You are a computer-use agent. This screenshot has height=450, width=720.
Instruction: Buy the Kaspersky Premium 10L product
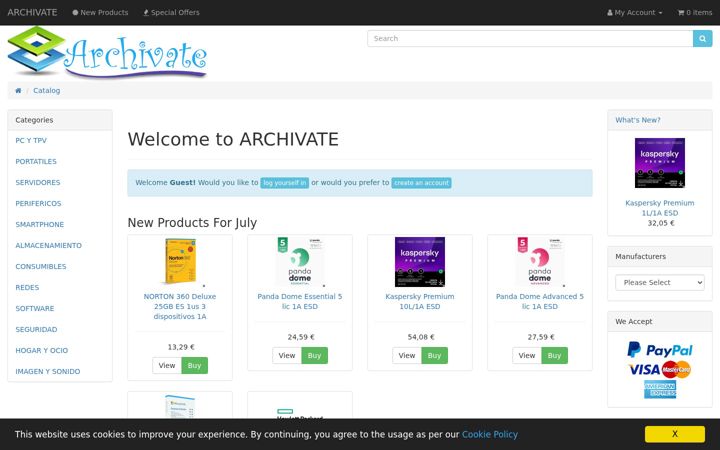[x=434, y=355]
